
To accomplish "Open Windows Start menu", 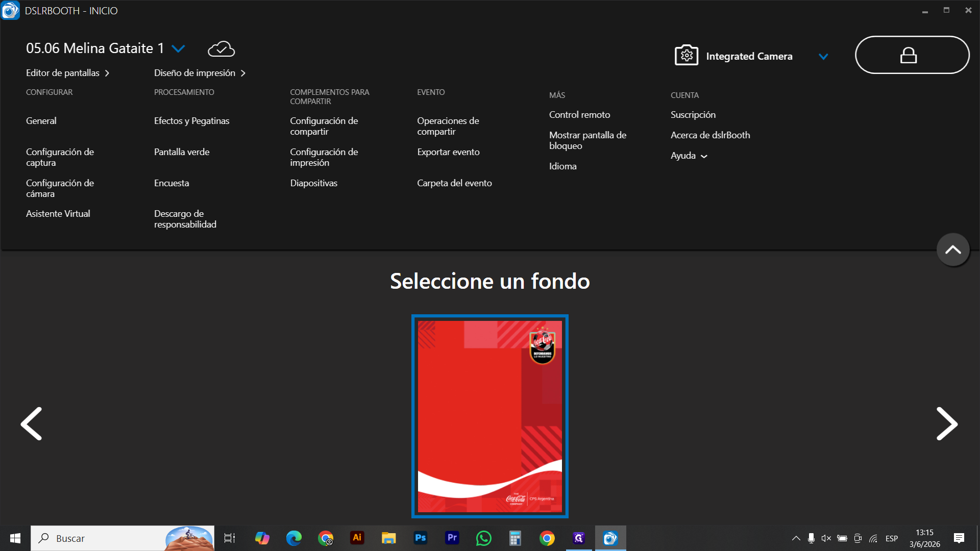I will 15,538.
